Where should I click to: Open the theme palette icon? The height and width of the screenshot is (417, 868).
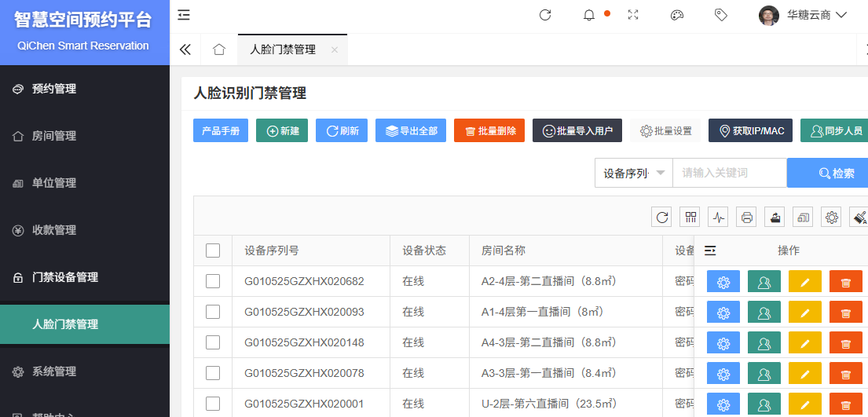tap(677, 15)
